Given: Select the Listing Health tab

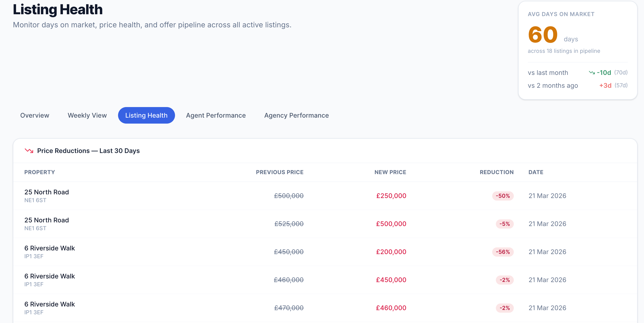Looking at the screenshot, I should tap(146, 115).
